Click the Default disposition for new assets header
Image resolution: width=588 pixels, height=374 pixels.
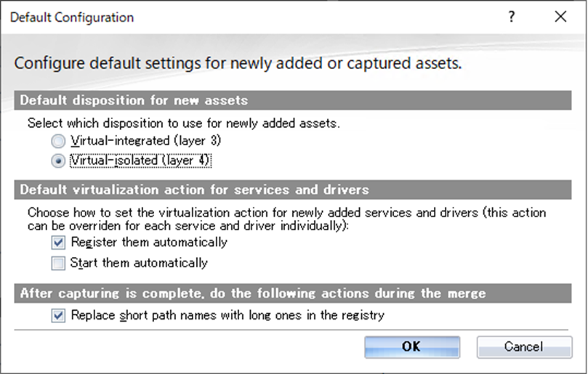(134, 100)
